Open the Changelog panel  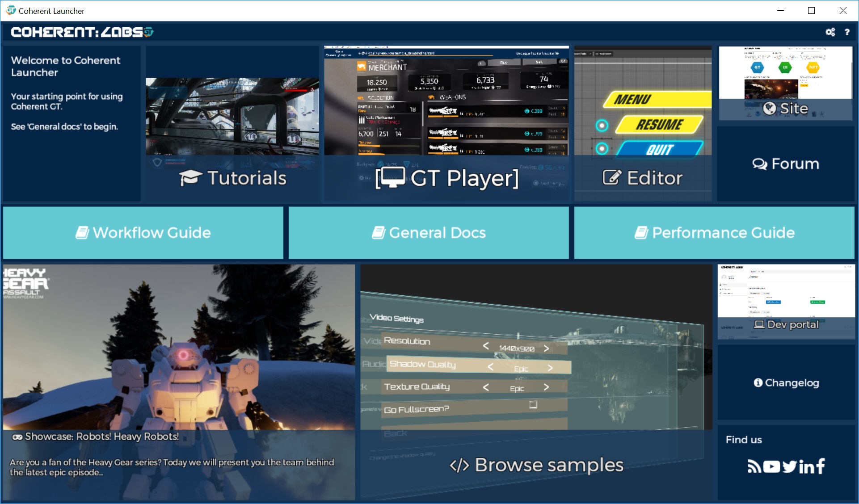coord(786,382)
